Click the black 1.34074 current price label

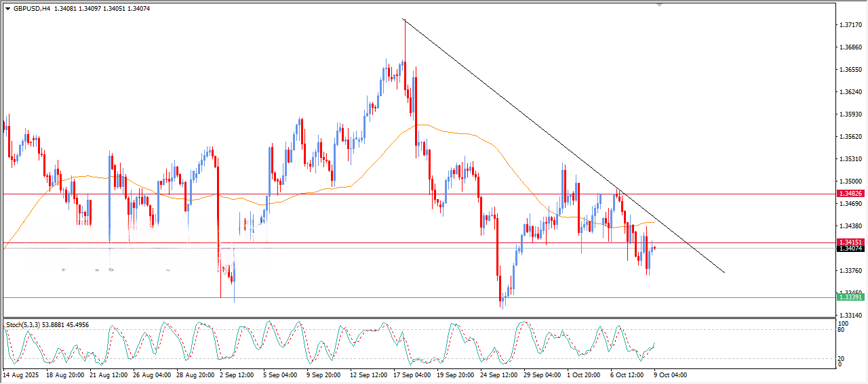[x=850, y=249]
